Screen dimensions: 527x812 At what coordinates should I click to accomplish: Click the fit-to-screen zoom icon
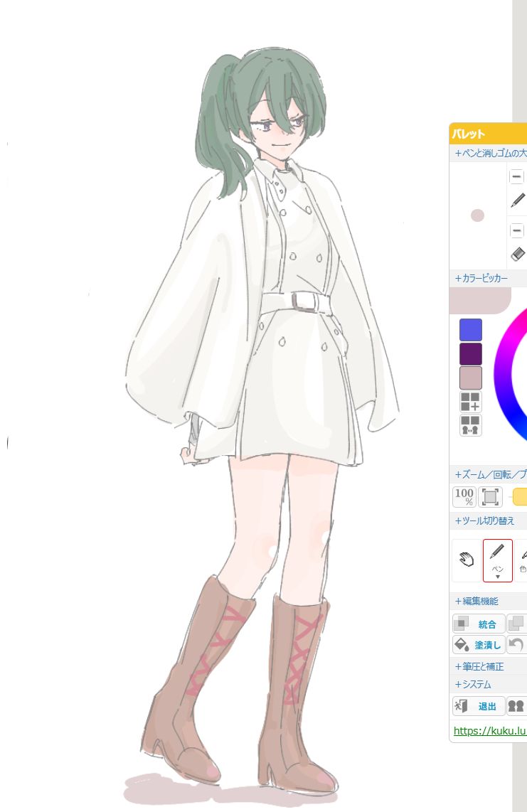click(489, 496)
